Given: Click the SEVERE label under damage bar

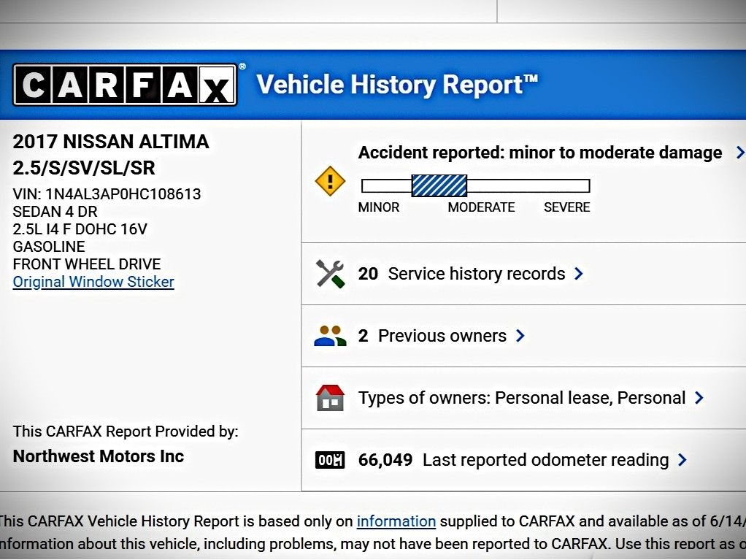Looking at the screenshot, I should tap(566, 207).
